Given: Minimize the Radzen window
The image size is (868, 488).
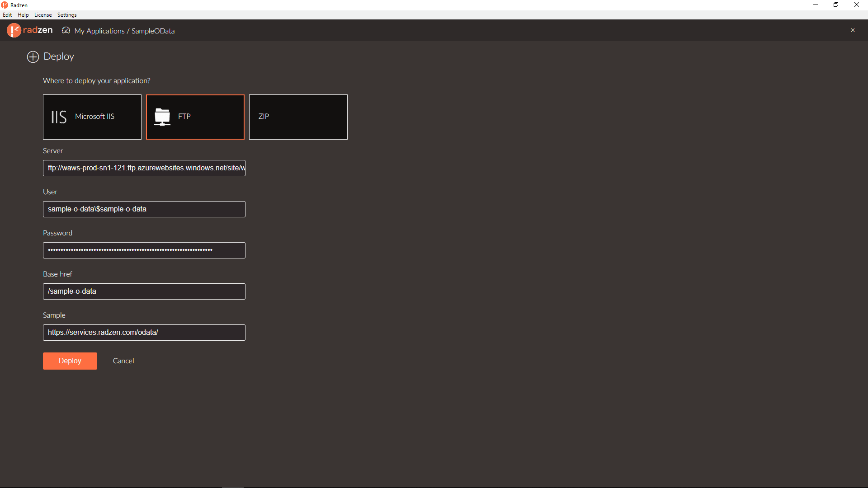Looking at the screenshot, I should click(816, 5).
